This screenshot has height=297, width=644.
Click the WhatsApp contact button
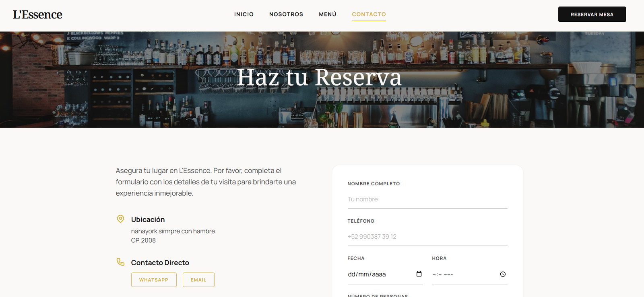click(154, 280)
